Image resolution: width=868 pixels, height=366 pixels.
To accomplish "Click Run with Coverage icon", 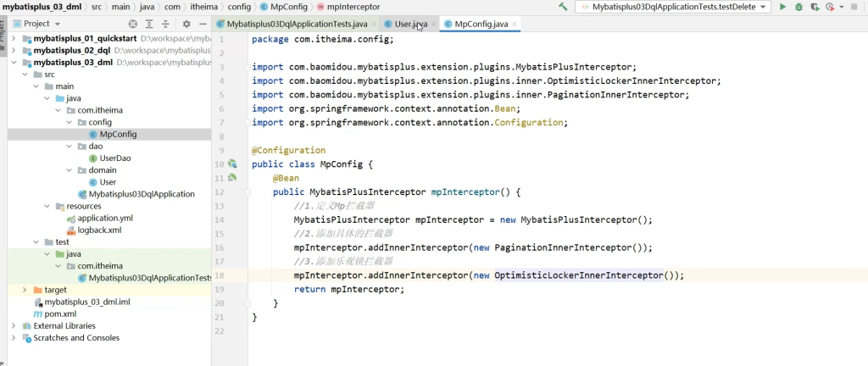I will (815, 7).
